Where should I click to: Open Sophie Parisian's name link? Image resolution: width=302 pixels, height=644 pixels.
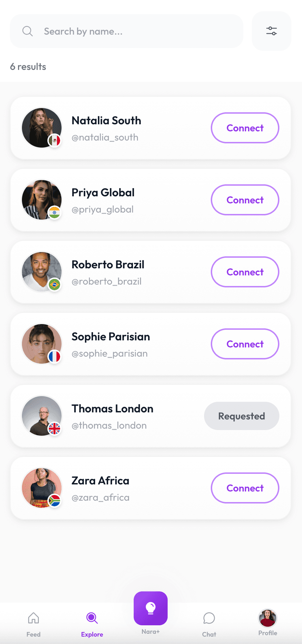click(x=111, y=336)
